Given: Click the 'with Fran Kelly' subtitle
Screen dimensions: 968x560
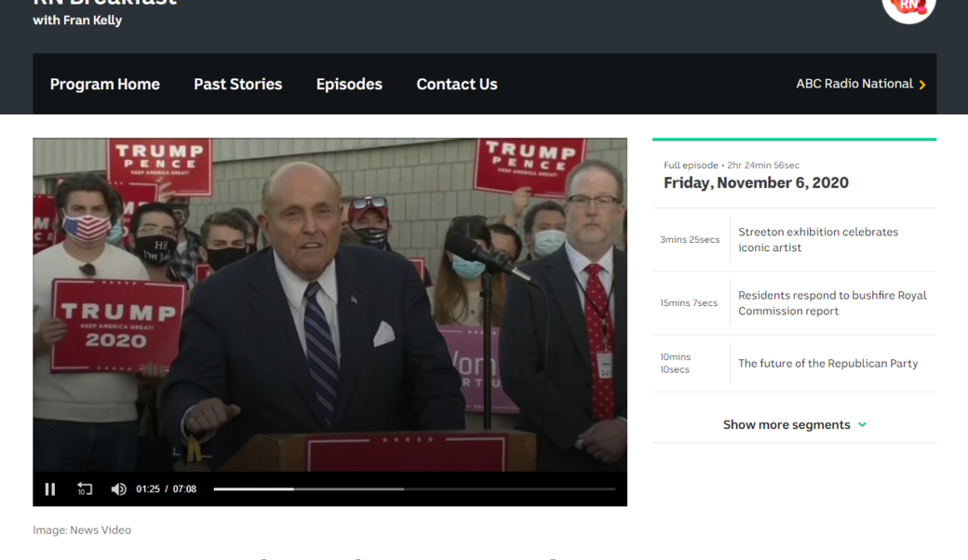Looking at the screenshot, I should pyautogui.click(x=77, y=20).
